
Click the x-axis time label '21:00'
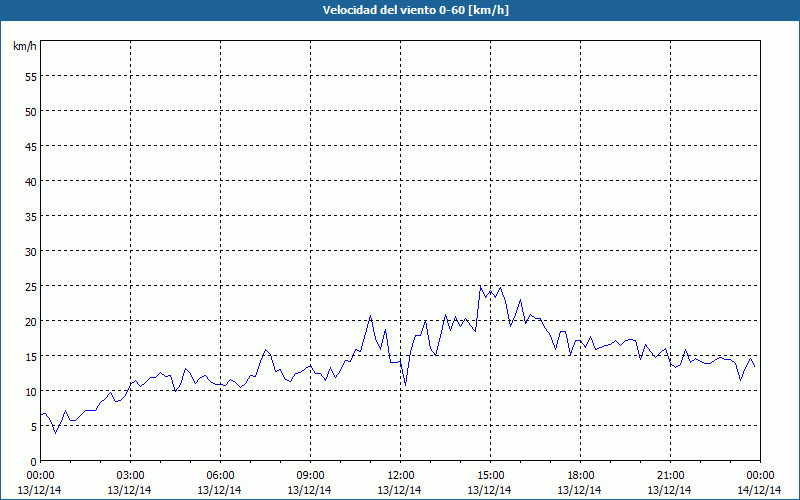point(670,476)
